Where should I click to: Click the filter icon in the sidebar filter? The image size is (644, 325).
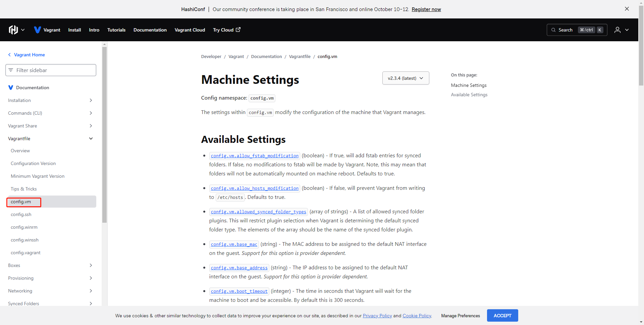(x=11, y=70)
